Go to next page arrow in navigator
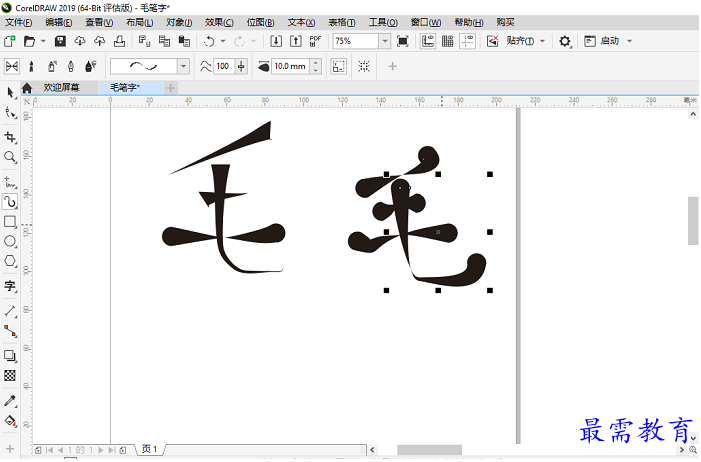This screenshot has width=701, height=462. (101, 450)
